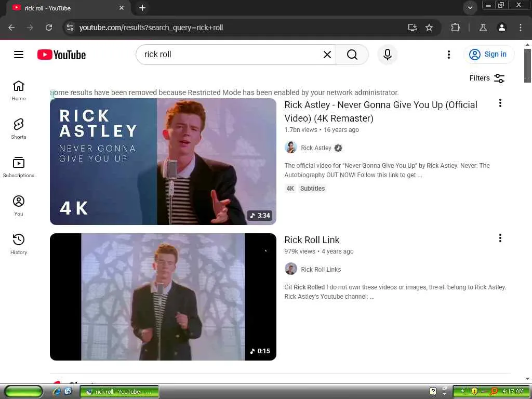Open more options for Never Gonna Give You Up
532x399 pixels.
pos(500,103)
